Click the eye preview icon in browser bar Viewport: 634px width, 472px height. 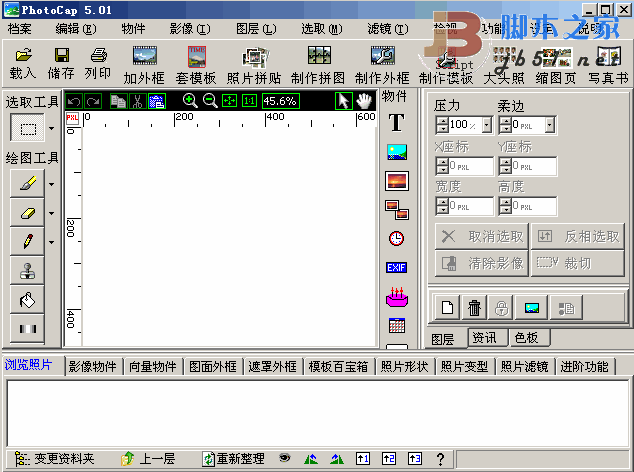pyautogui.click(x=285, y=458)
